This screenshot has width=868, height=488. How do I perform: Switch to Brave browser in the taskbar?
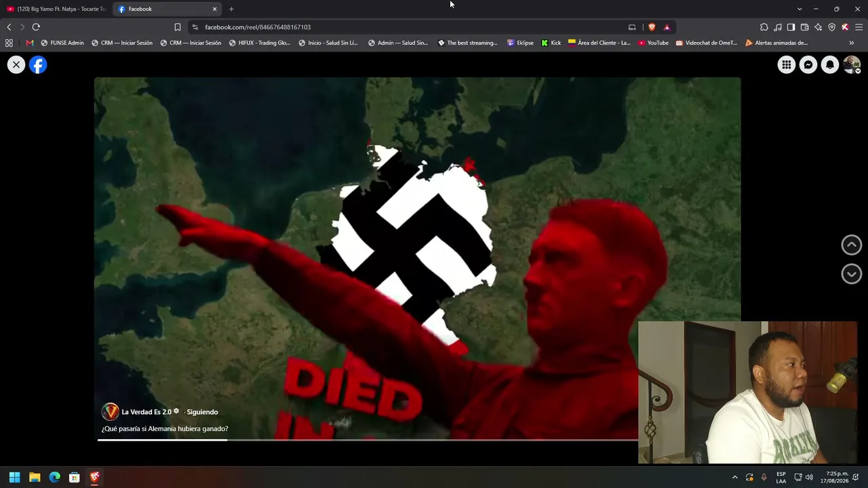click(95, 477)
